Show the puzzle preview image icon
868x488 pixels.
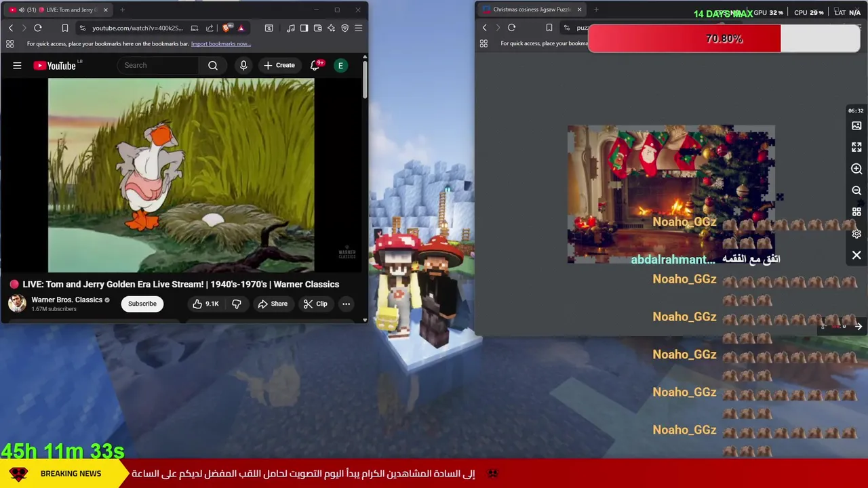pyautogui.click(x=856, y=125)
